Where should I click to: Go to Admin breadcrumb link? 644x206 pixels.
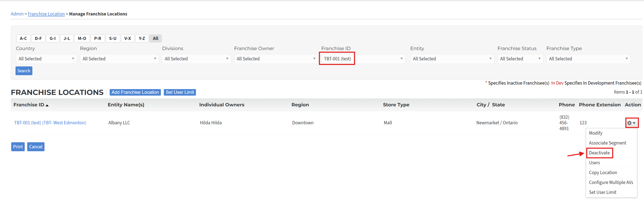pyautogui.click(x=17, y=14)
